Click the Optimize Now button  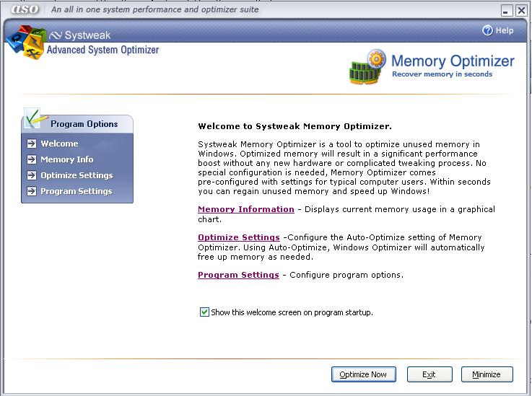363,374
